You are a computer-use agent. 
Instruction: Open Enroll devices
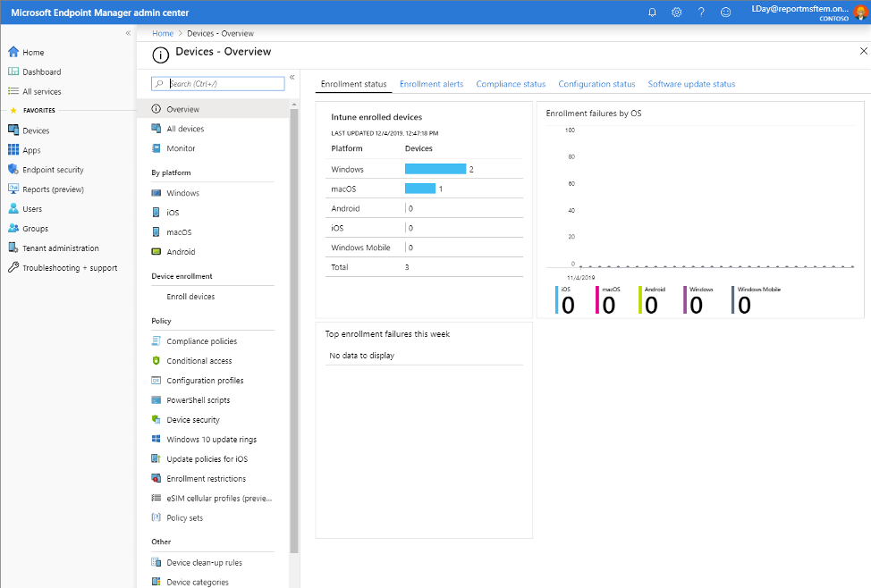tap(190, 297)
